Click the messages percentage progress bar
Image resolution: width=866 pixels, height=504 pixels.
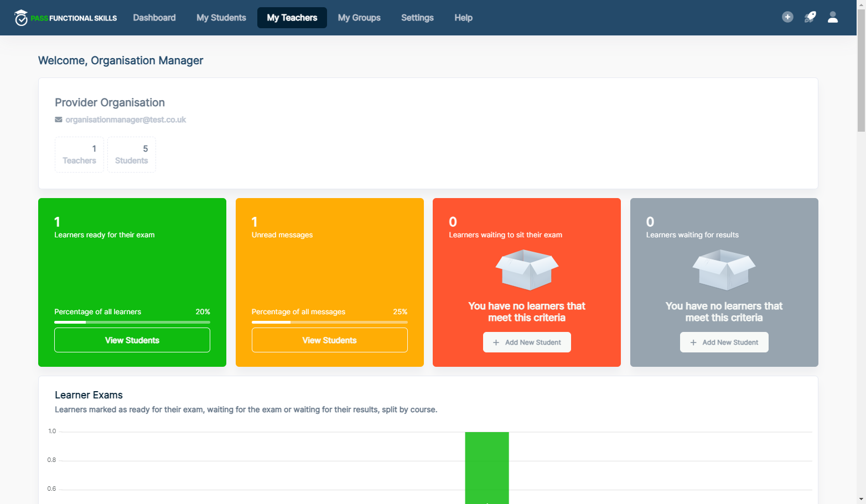(330, 322)
